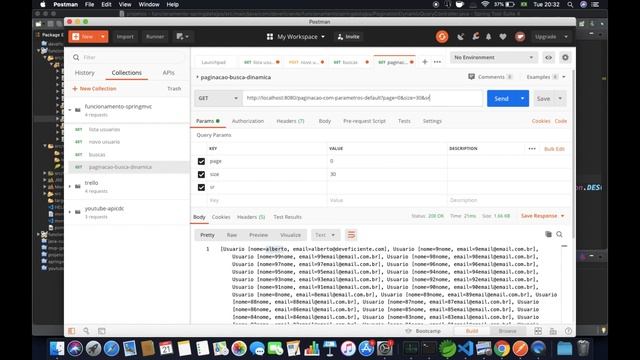Switch to two-pane layout icon

click(x=538, y=331)
